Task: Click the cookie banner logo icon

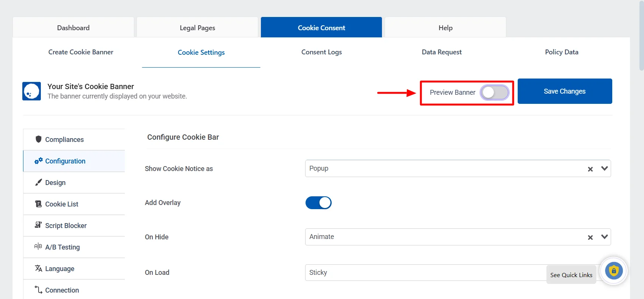Action: pos(31,91)
